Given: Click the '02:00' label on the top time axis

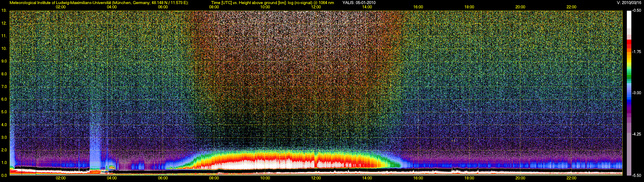Looking at the screenshot, I should tap(61, 7).
